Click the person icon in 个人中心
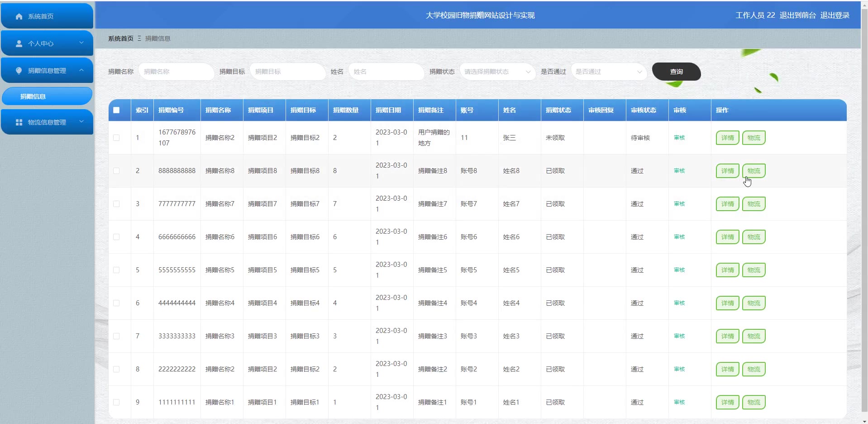868x424 pixels. point(19,43)
